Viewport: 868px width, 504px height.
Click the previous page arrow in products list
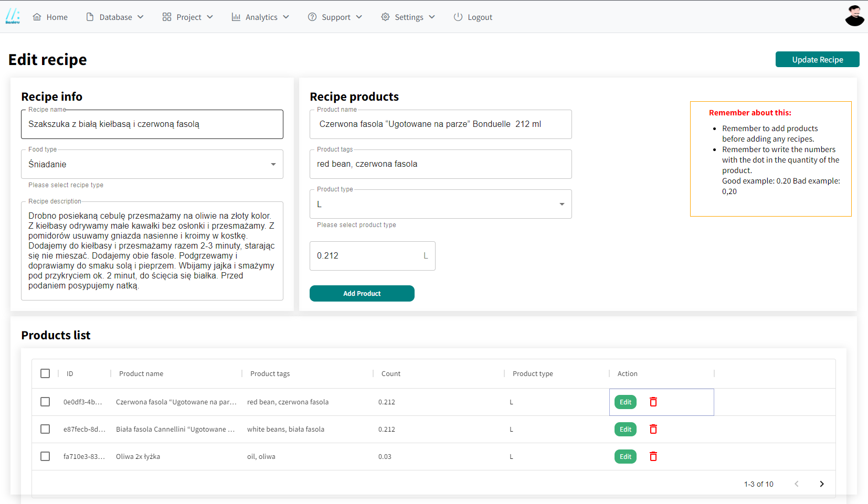click(797, 484)
